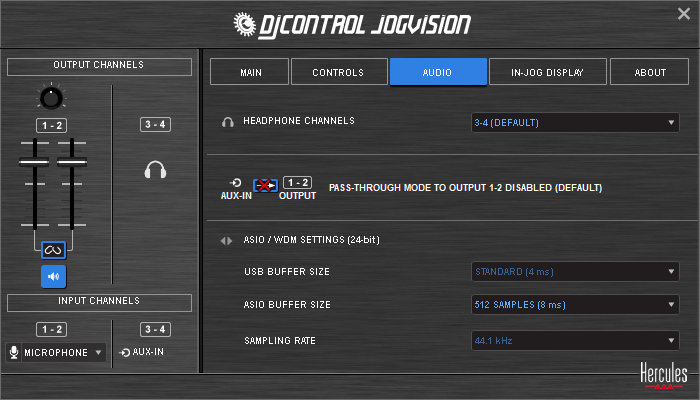Close the DJControl Jogvision panel

click(683, 13)
